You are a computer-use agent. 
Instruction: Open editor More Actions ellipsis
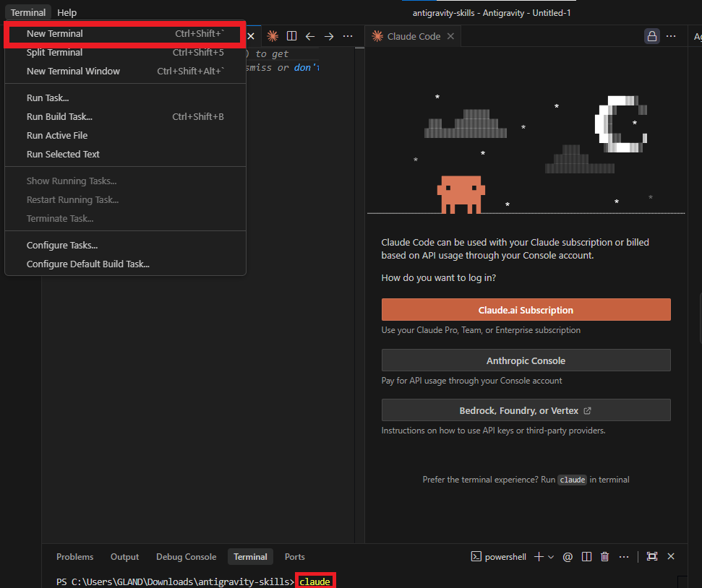[348, 36]
